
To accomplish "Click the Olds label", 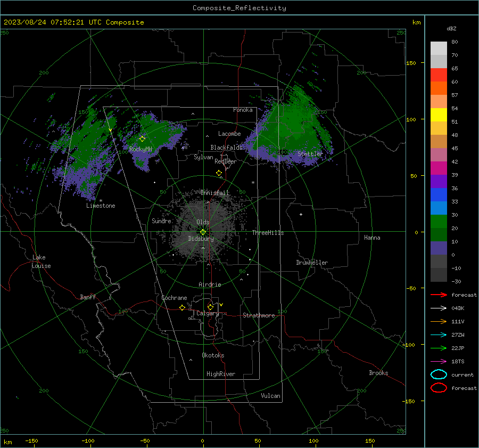I will [203, 222].
